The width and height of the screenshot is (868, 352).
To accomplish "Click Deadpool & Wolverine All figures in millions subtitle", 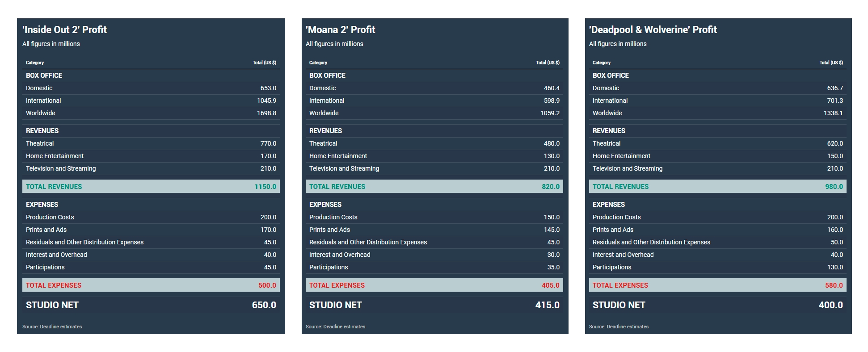I will coord(618,44).
